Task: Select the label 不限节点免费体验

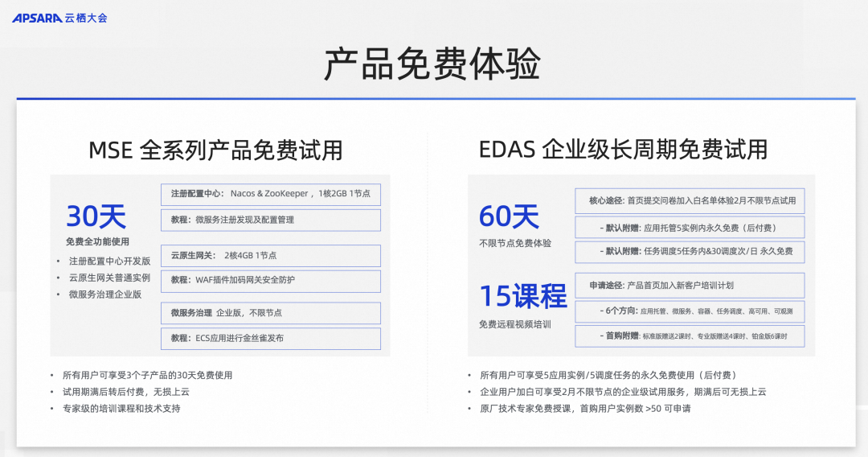Action: 515,243
